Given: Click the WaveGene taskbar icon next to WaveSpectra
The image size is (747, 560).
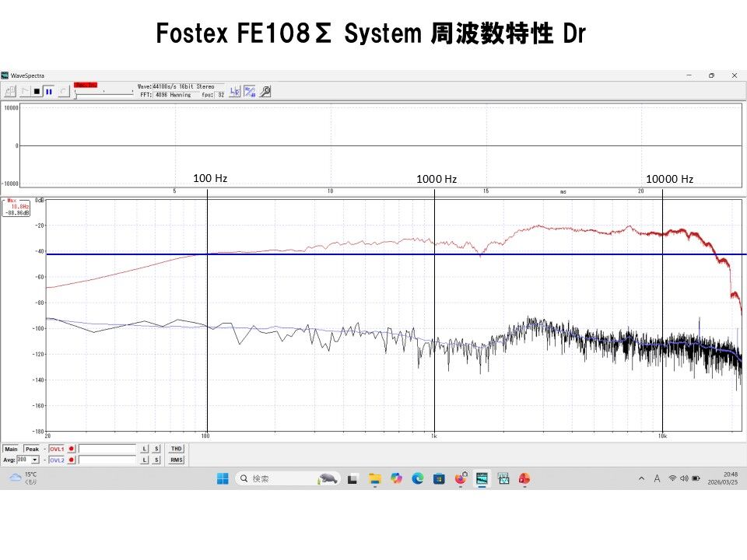Looking at the screenshot, I should [x=503, y=478].
